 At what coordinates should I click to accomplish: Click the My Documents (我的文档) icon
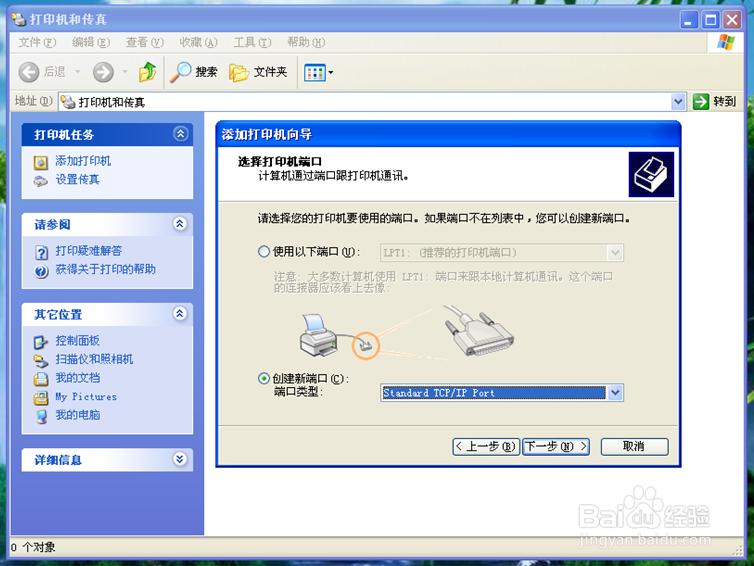41,379
